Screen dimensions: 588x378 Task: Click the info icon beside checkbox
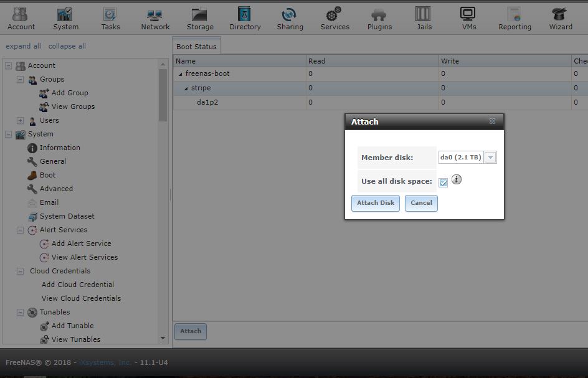click(x=457, y=180)
